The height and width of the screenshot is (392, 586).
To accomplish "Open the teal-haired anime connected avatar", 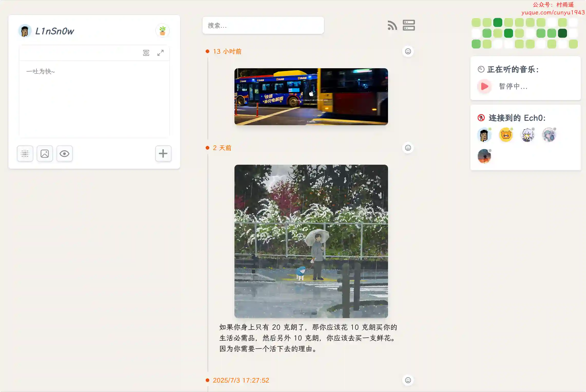I will click(x=549, y=135).
